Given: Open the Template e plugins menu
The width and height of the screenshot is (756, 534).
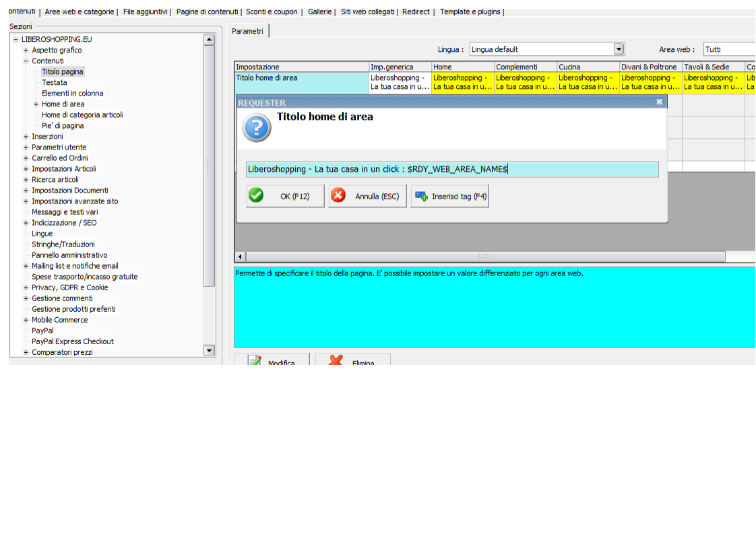Looking at the screenshot, I should pos(470,11).
